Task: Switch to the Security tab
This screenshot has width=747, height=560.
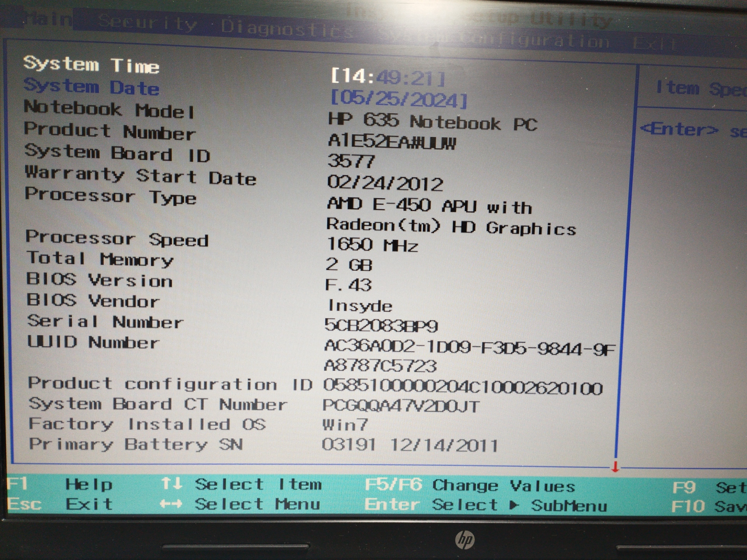Action: 147,23
